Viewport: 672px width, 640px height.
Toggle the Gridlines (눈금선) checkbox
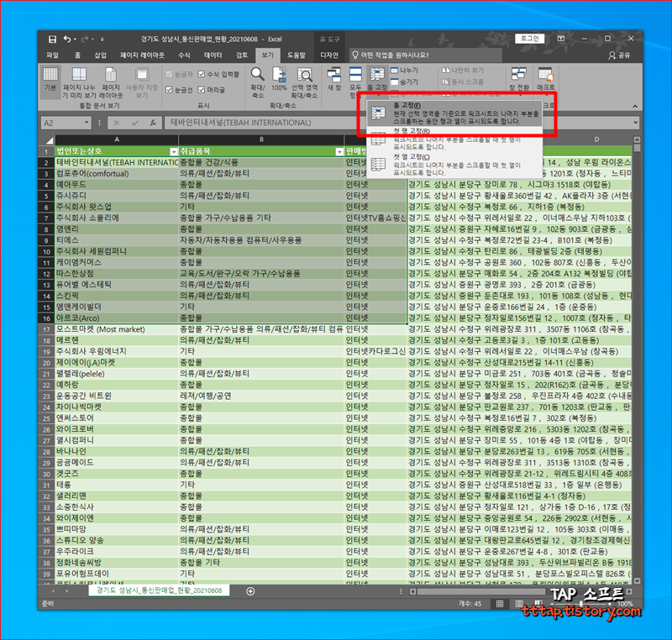tap(169, 90)
